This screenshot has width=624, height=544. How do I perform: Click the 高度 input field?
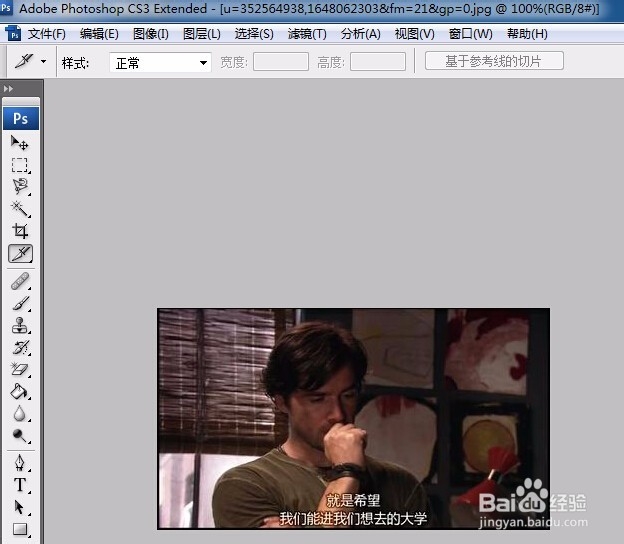click(x=378, y=62)
